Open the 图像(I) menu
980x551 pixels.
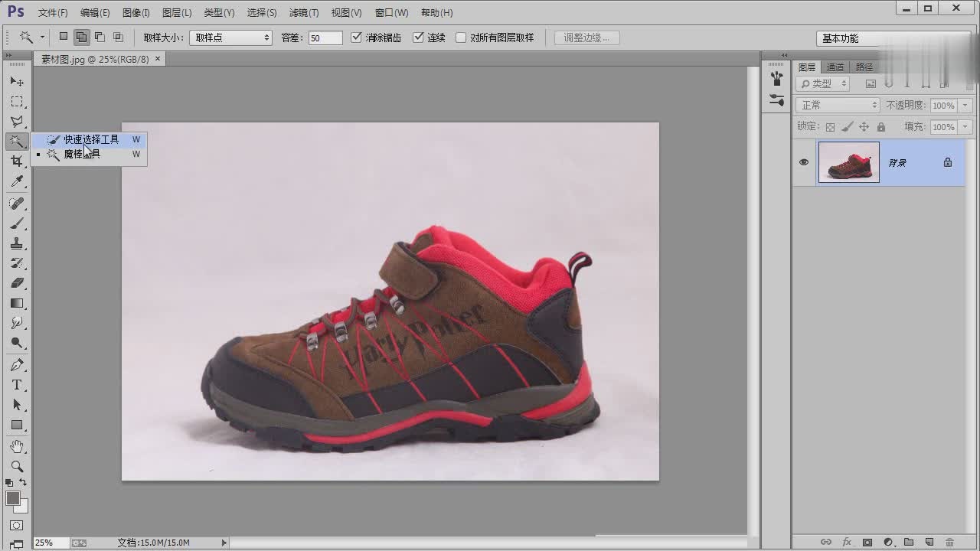click(x=136, y=13)
